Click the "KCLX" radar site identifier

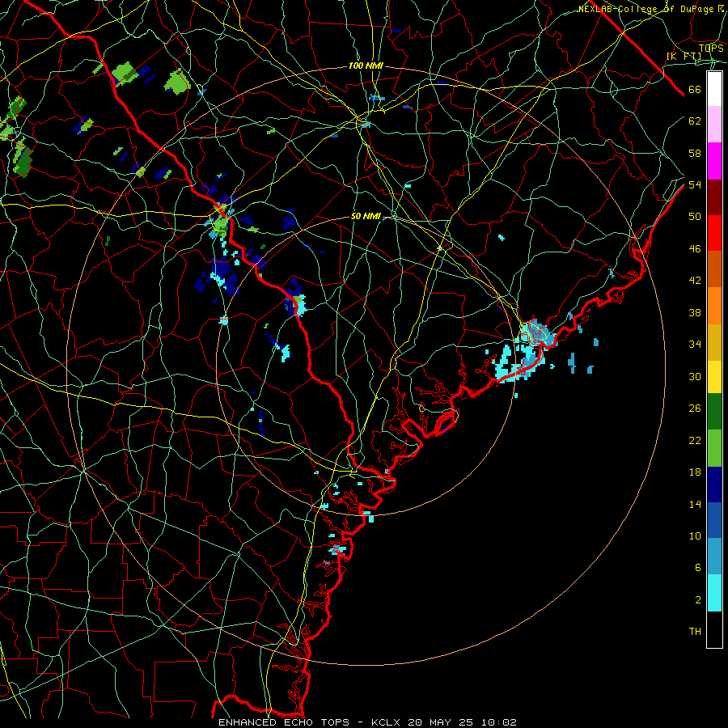(x=387, y=722)
